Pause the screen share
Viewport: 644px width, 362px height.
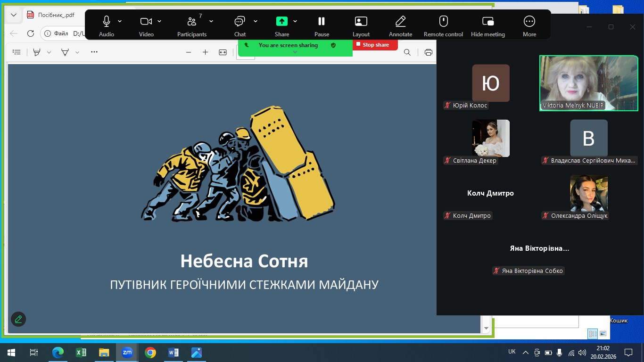tap(322, 26)
